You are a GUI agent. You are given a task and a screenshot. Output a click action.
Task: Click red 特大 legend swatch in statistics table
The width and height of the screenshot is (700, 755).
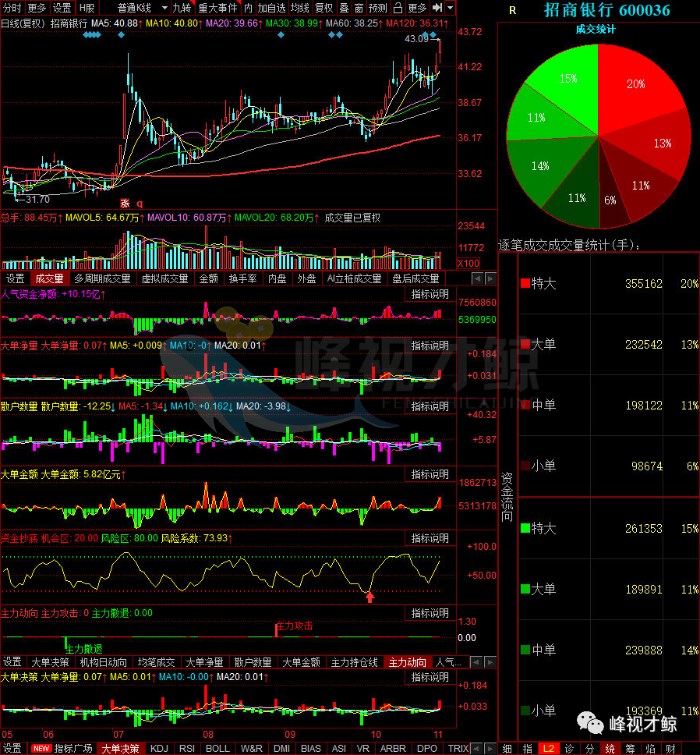click(525, 283)
